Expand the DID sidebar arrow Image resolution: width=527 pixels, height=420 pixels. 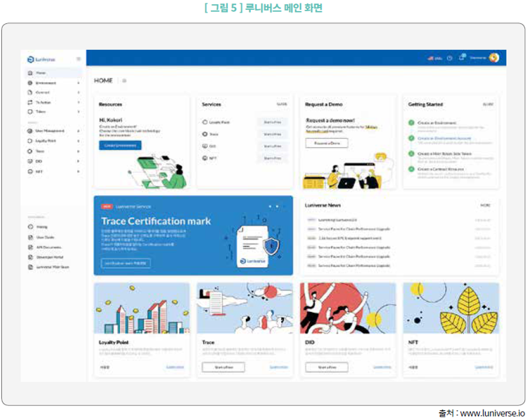point(78,161)
